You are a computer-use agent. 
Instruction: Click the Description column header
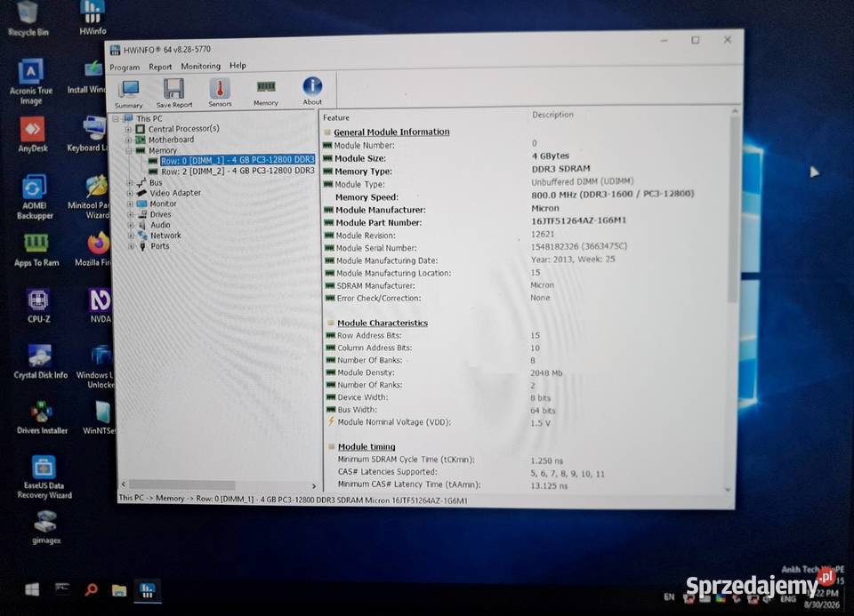tap(552, 115)
